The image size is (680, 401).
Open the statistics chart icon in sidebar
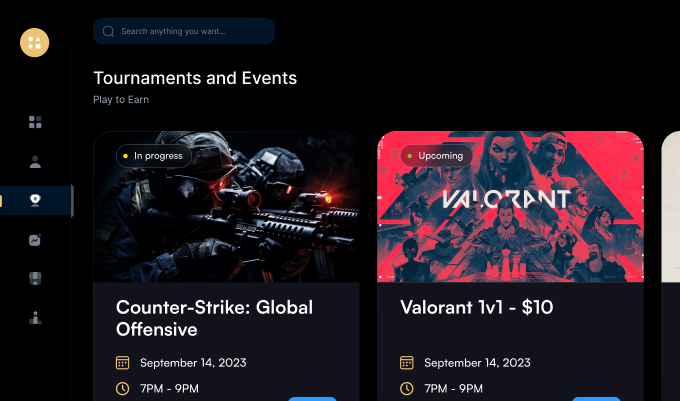(x=35, y=240)
